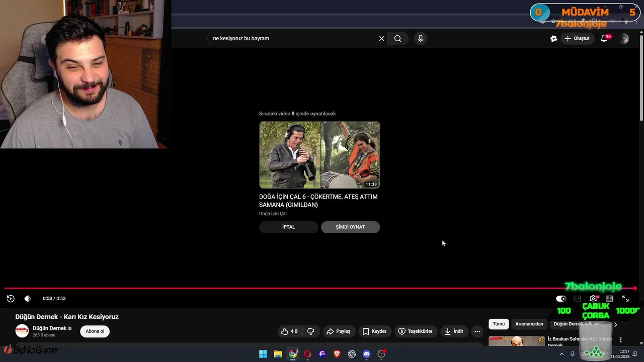Open the Oluştur create menu

point(577,38)
